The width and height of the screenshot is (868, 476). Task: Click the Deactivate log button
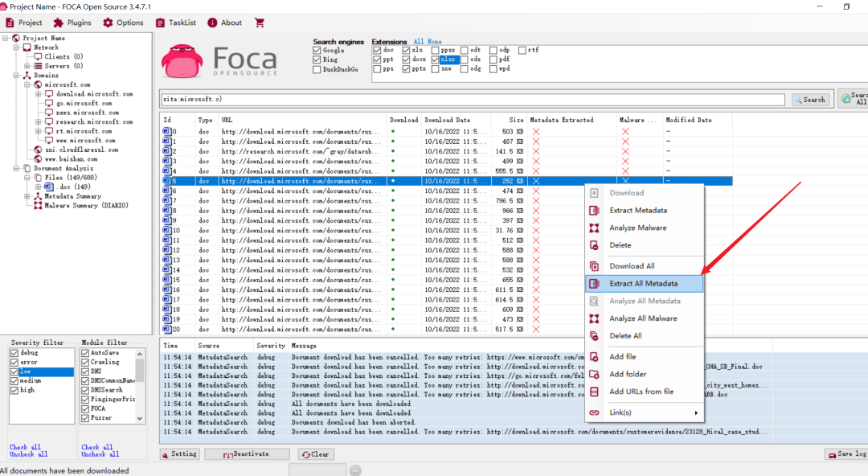247,453
